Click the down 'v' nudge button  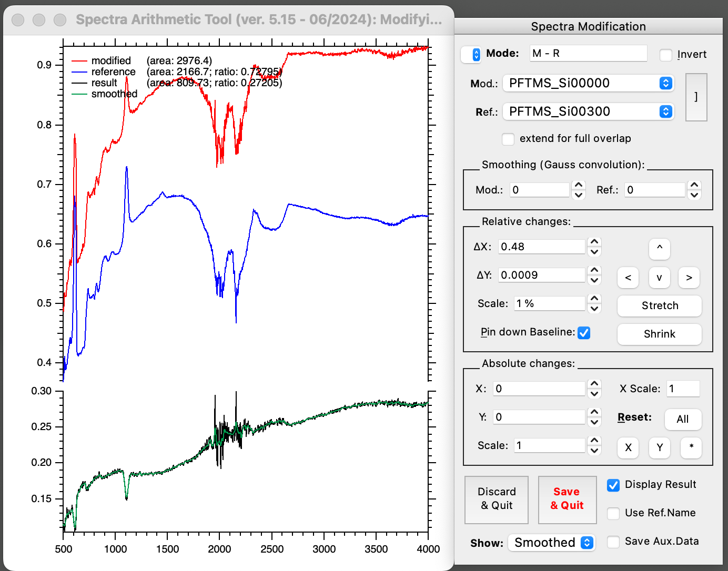click(x=659, y=277)
